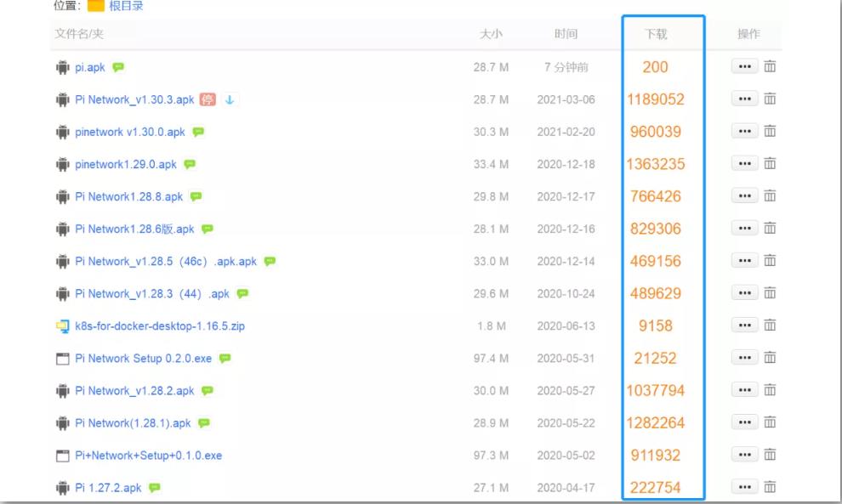Click the date 2020-06-13
The image size is (842, 504).
click(566, 326)
